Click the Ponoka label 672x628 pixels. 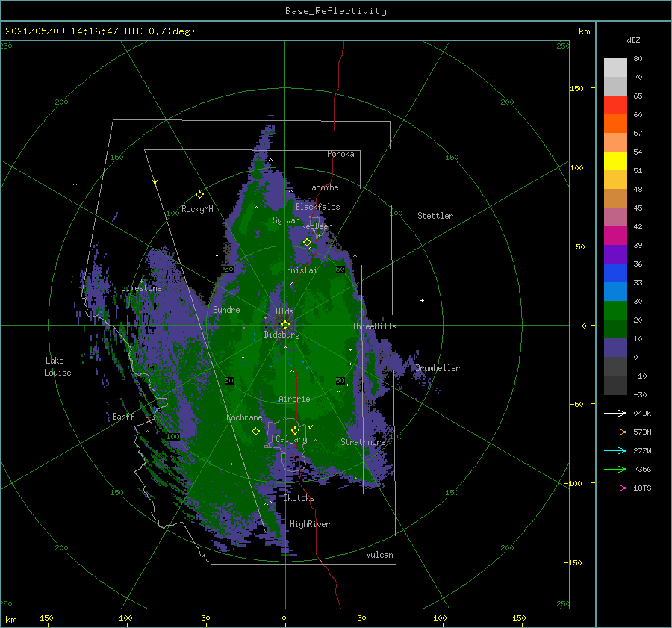coord(340,154)
